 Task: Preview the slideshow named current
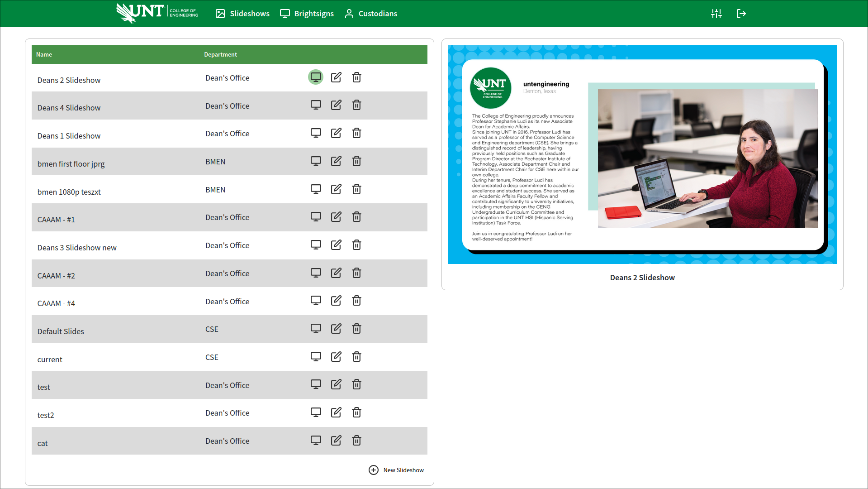click(x=316, y=357)
